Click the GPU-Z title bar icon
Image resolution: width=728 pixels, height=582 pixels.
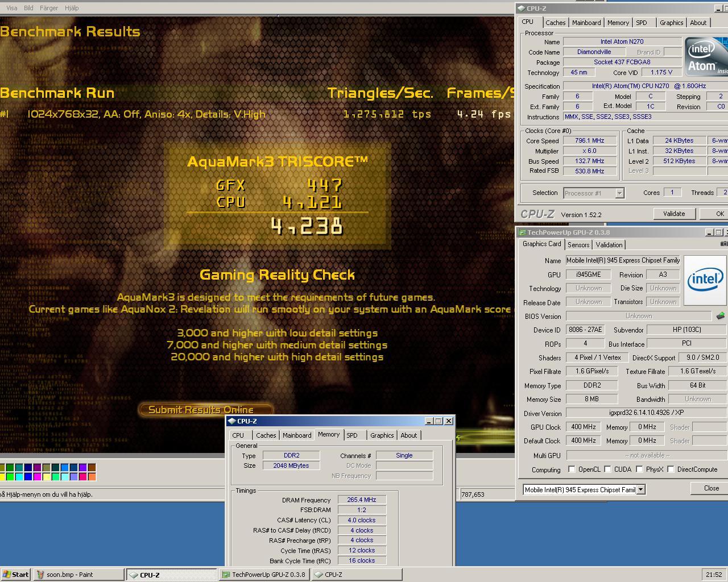pos(522,232)
